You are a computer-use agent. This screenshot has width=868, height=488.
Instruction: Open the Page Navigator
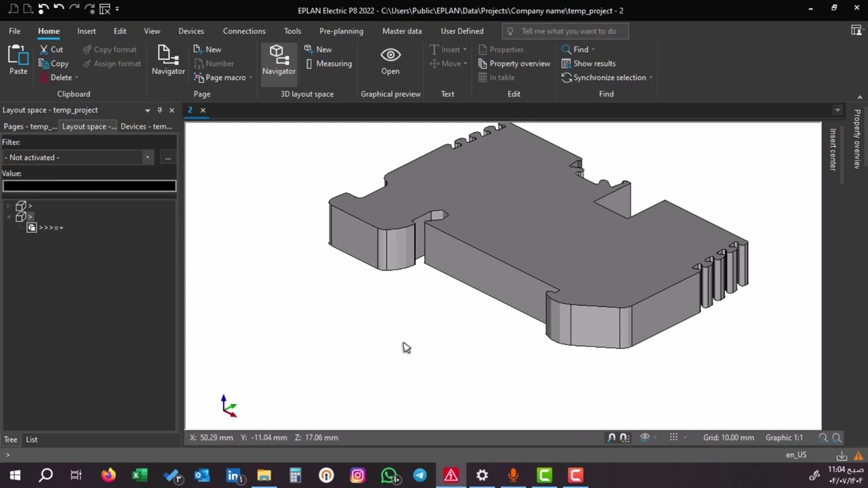click(x=168, y=60)
